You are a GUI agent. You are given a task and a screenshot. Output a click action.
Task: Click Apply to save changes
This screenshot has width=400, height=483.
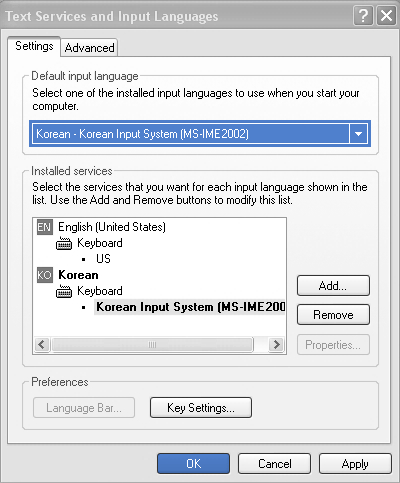pos(355,464)
